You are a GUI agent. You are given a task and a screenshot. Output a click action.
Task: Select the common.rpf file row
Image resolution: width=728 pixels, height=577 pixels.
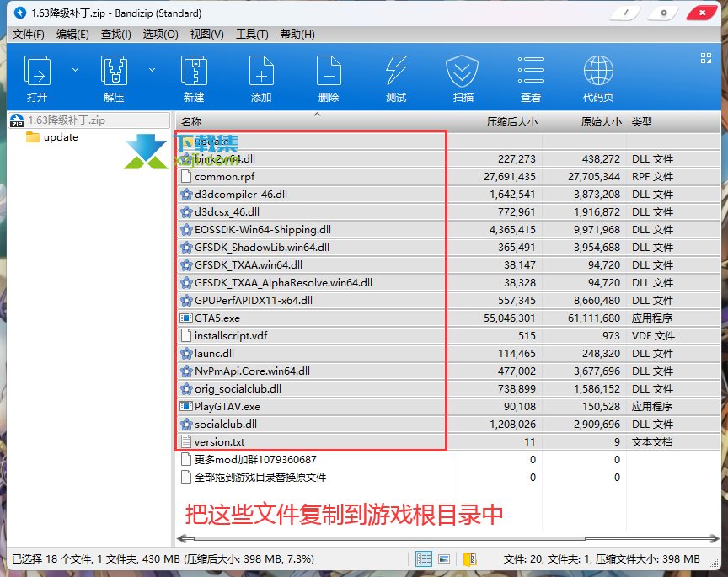tap(448, 176)
